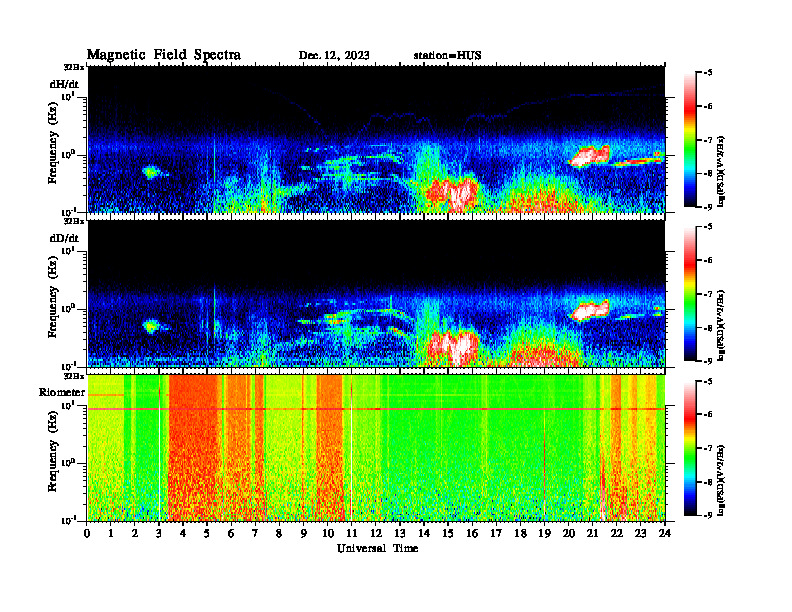Viewport: 792px width, 612px height.
Task: Click the "8" hour tick label
Action: (x=279, y=533)
